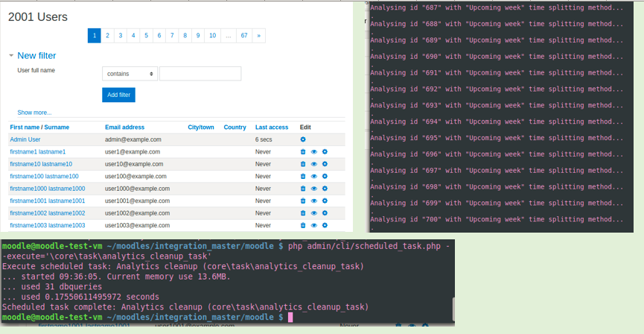The width and height of the screenshot is (644, 334).
Task: Delete user firstname1001 lastname1001 via trash icon
Action: click(303, 201)
